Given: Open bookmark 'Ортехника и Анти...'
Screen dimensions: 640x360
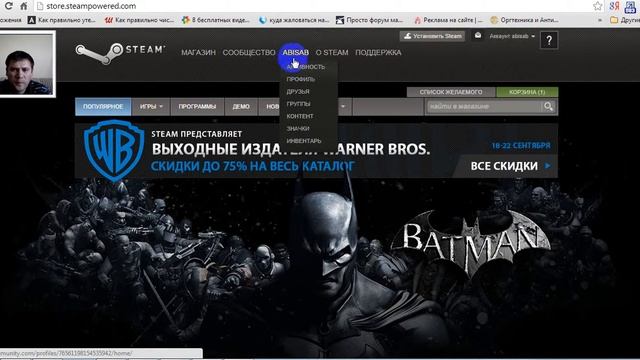Looking at the screenshot, I should pos(524,20).
